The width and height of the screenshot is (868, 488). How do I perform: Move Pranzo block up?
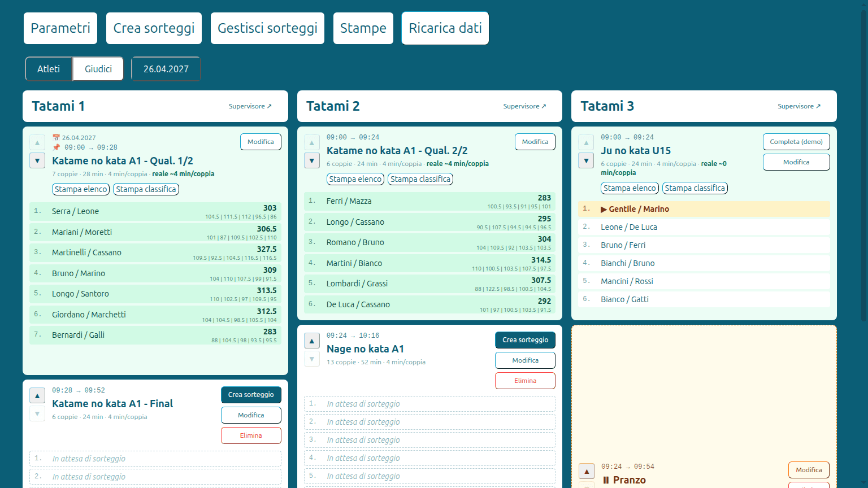pyautogui.click(x=587, y=471)
